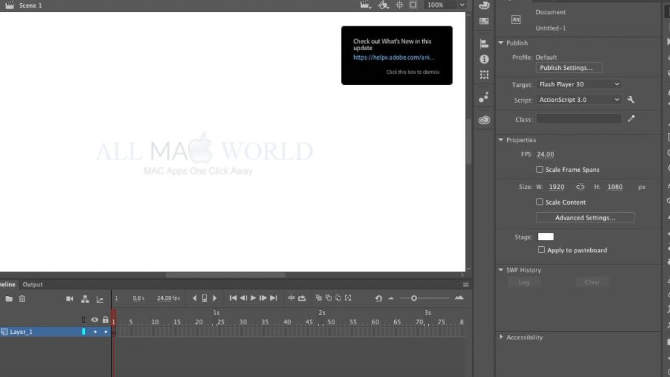Lock all layers with the padlock header

click(105, 320)
